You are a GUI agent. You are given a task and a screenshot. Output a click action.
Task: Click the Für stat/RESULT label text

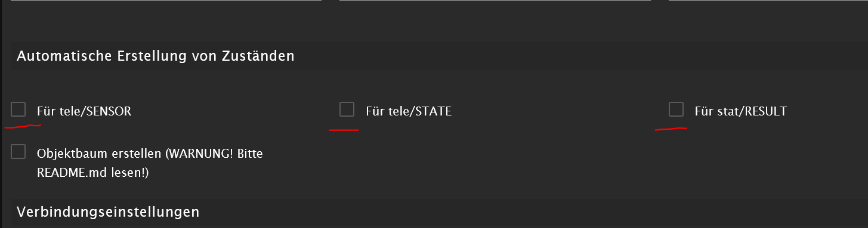740,111
